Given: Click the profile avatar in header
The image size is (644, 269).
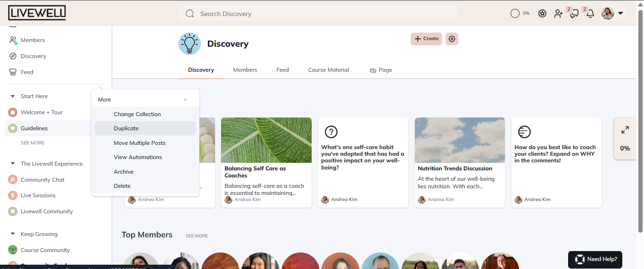Looking at the screenshot, I should click(608, 13).
